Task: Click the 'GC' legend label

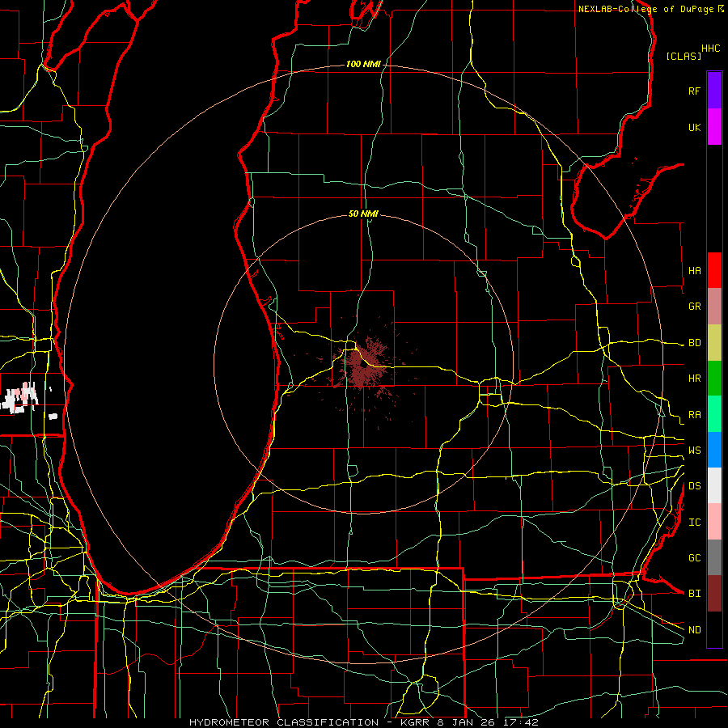Action: pos(694,557)
